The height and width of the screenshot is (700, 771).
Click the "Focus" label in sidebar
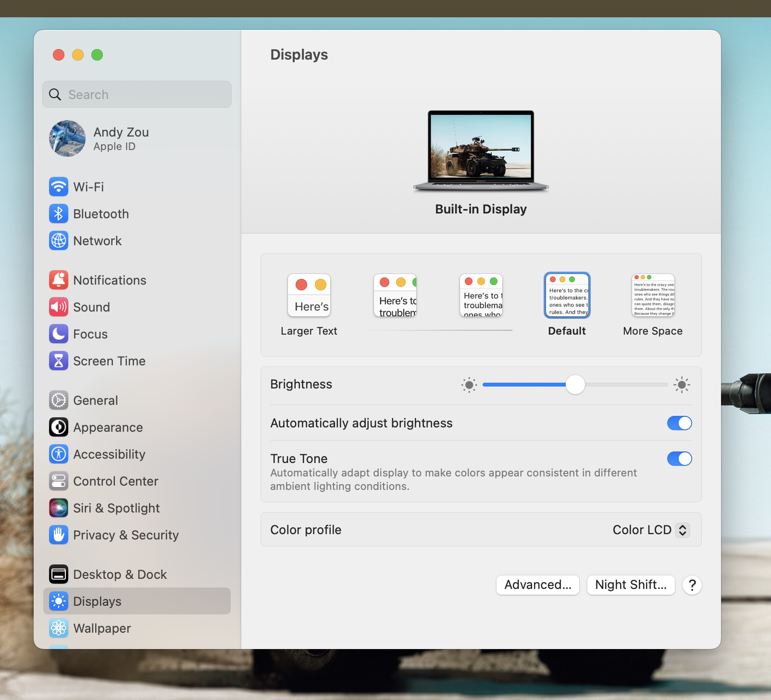pyautogui.click(x=90, y=334)
